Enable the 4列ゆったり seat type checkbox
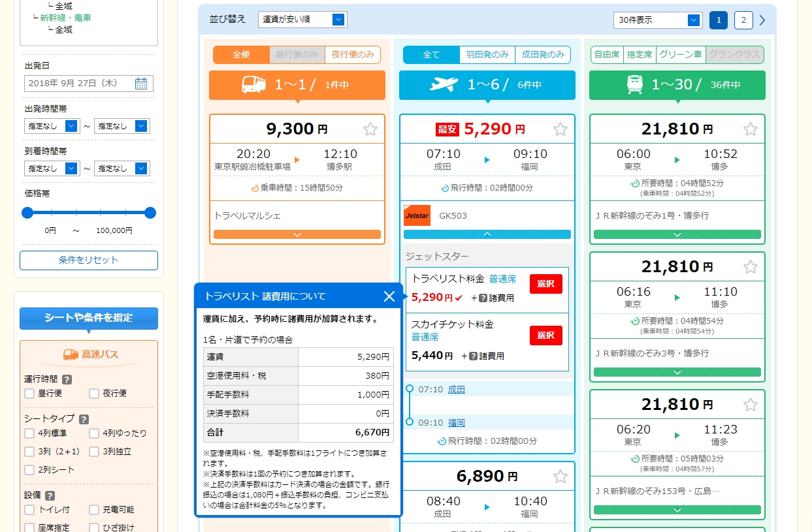 pyautogui.click(x=94, y=433)
